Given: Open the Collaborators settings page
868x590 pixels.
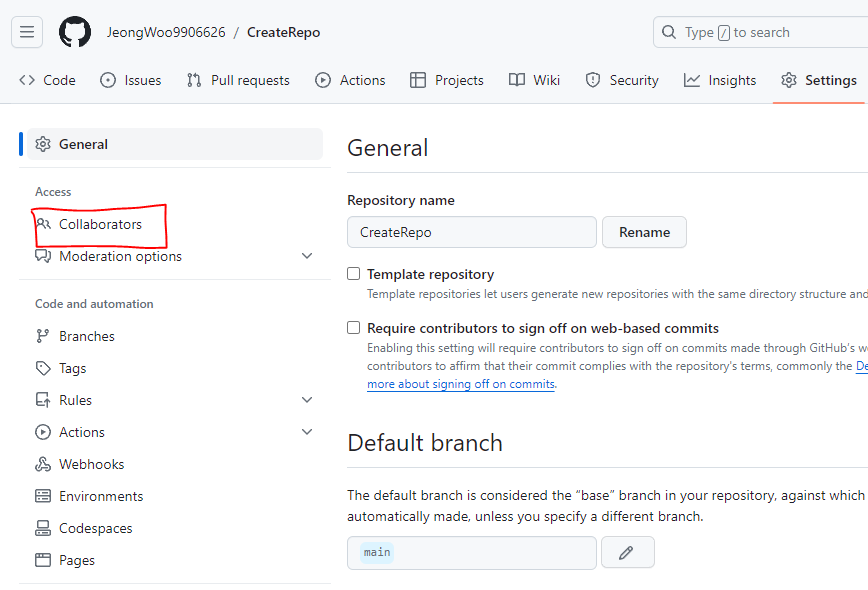Looking at the screenshot, I should (x=100, y=224).
